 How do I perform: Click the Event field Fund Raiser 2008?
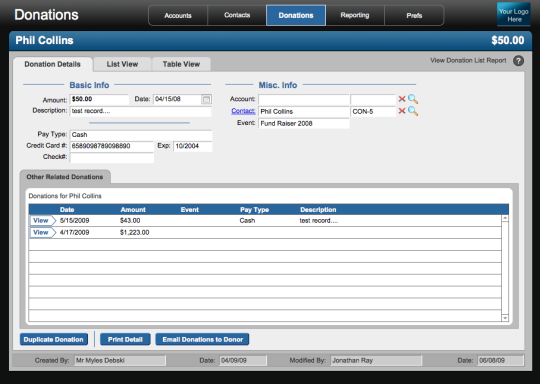[x=304, y=123]
